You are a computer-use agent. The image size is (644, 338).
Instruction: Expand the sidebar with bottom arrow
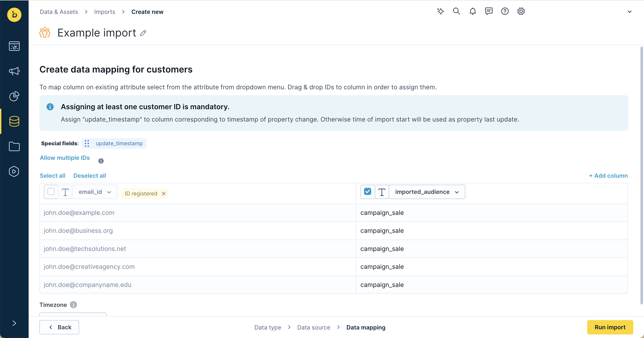[x=14, y=323]
